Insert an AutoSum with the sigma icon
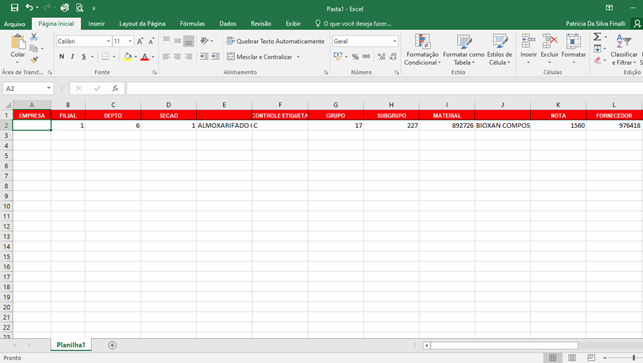Screen dimensions: 643x363 (597, 37)
